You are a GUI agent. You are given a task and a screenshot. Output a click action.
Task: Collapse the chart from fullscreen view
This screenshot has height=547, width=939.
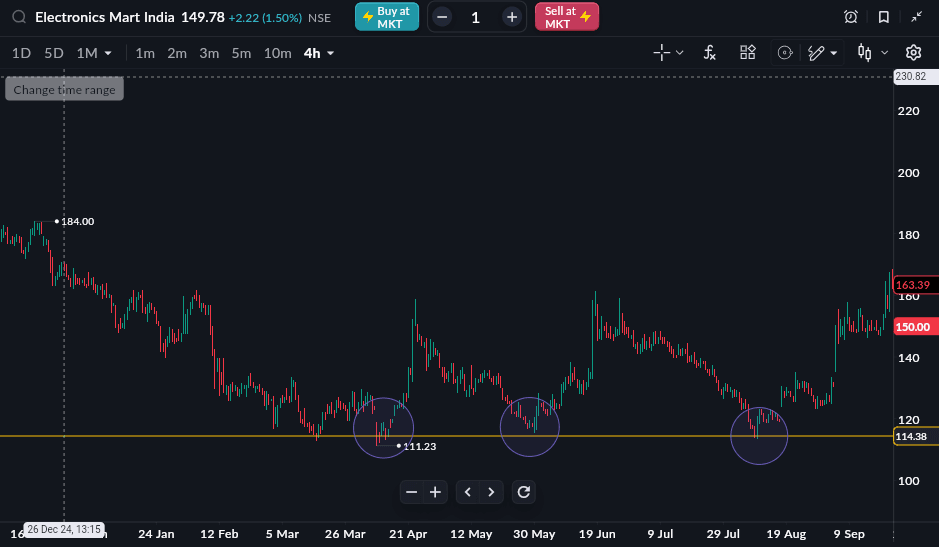pyautogui.click(x=916, y=17)
